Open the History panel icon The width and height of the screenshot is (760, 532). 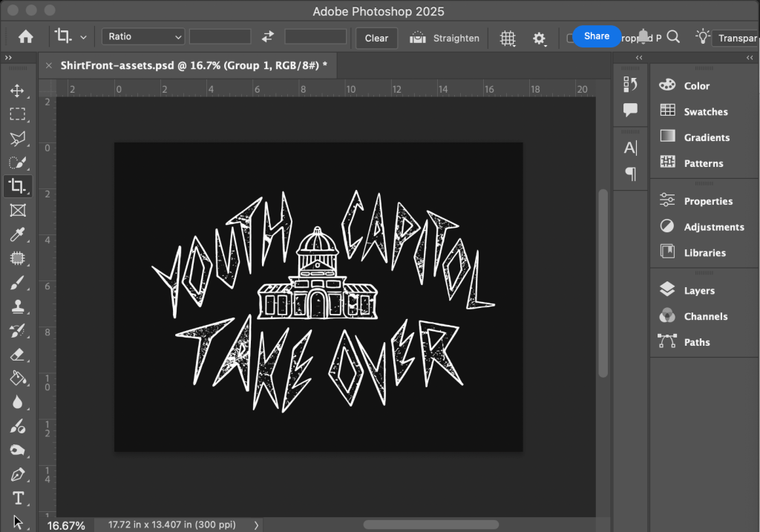631,85
